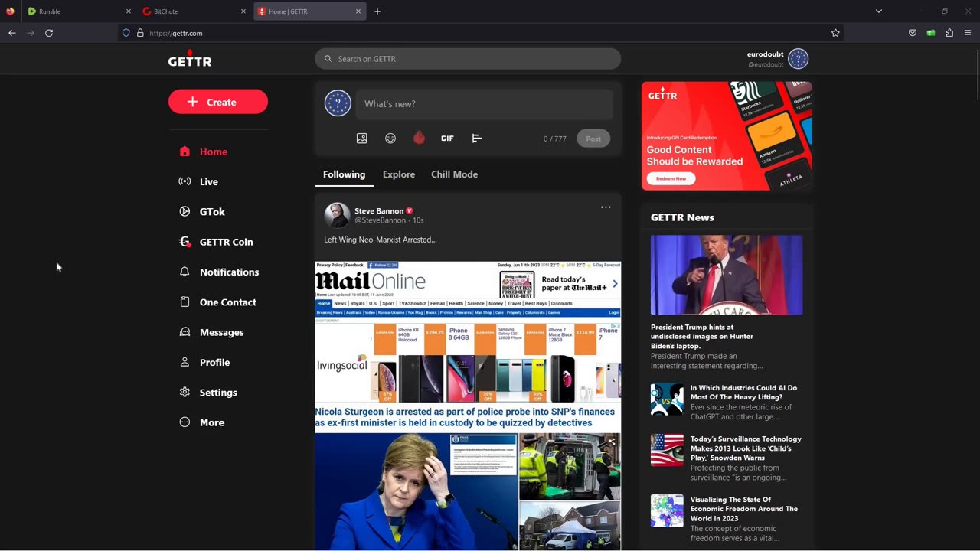The image size is (980, 551).
Task: Open the GETTR Coin icon
Action: [185, 242]
